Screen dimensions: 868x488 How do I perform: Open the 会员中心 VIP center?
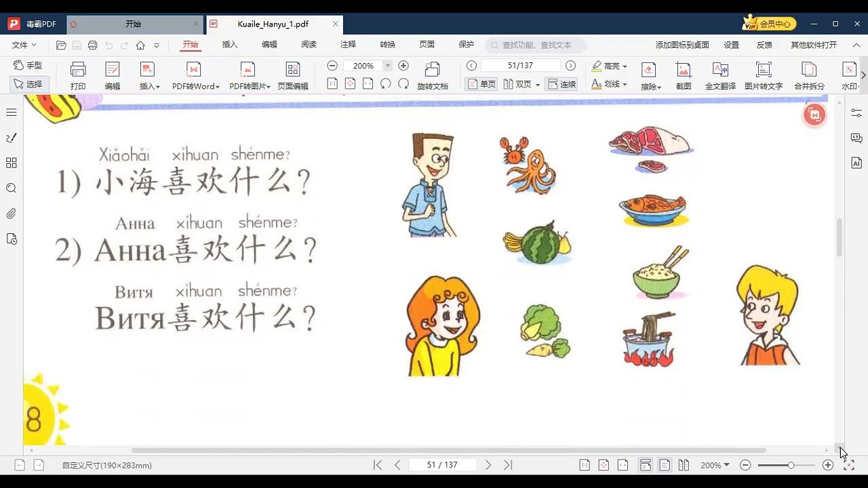pyautogui.click(x=769, y=24)
